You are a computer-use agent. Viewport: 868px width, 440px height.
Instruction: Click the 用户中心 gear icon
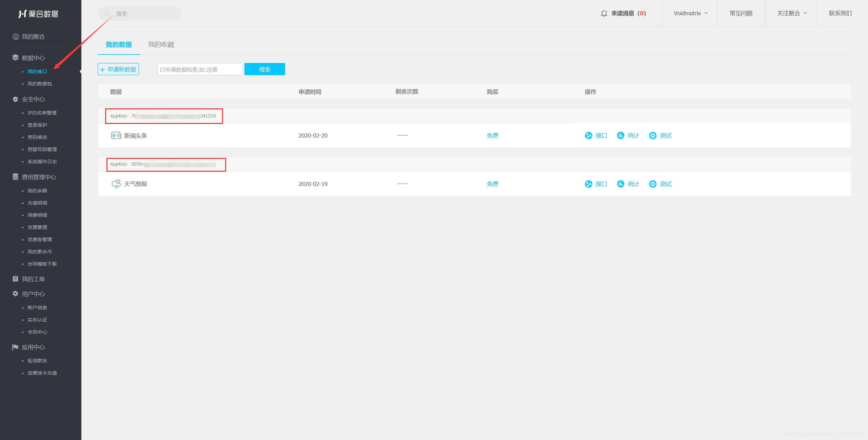(15, 294)
